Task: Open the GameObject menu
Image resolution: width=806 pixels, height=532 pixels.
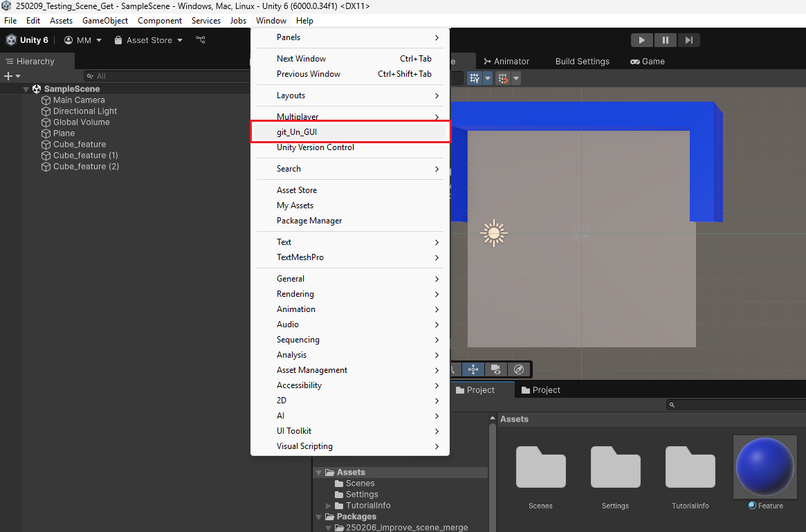Action: [105, 21]
